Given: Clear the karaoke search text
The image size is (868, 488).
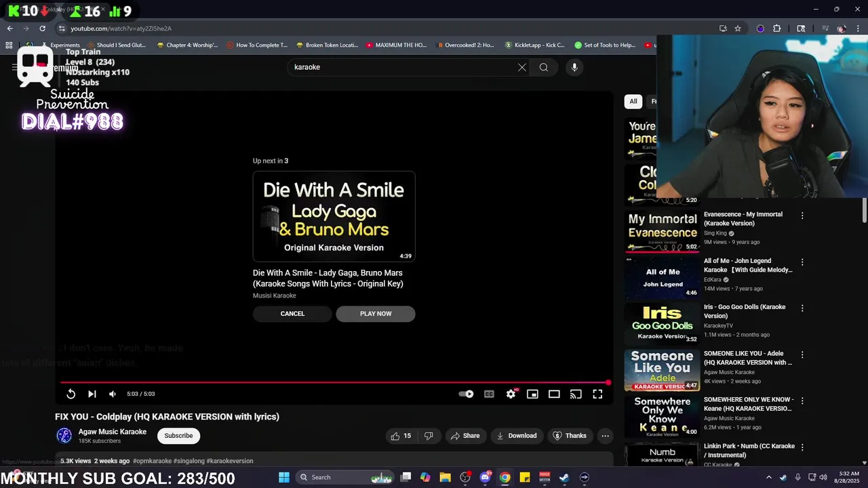Looking at the screenshot, I should [522, 67].
